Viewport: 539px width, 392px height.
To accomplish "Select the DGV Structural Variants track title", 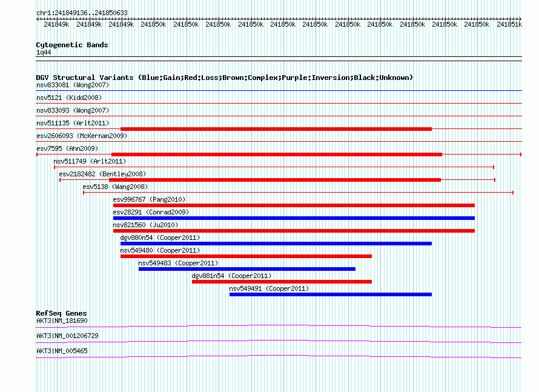I will pos(224,78).
